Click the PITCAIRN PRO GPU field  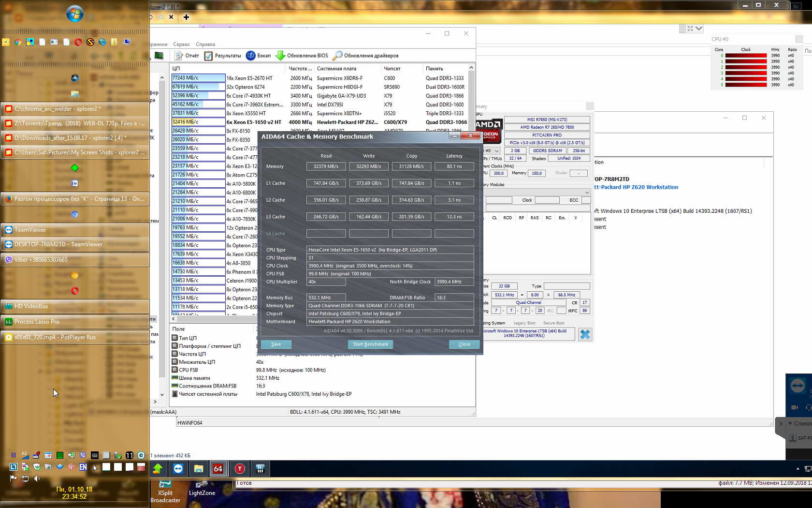coord(547,135)
